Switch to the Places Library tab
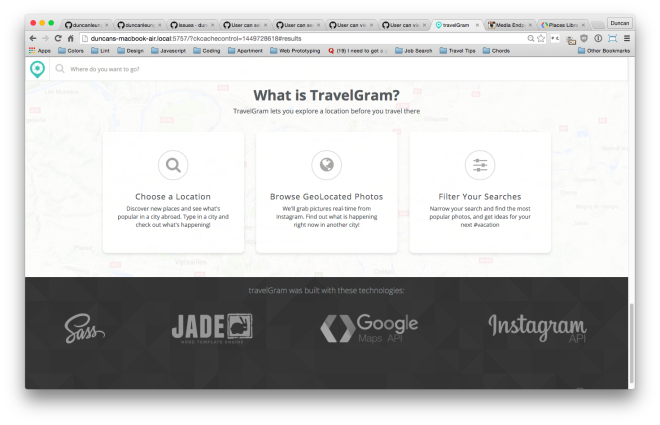Viewport: 660px width, 425px height. [x=561, y=25]
